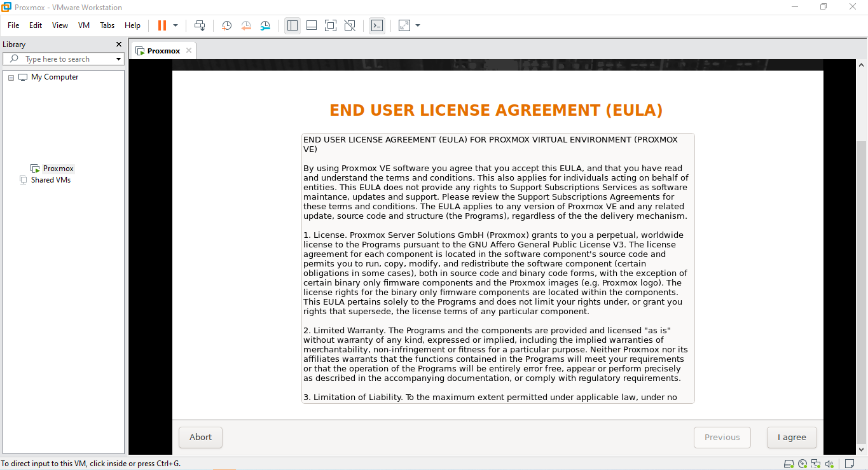The width and height of the screenshot is (868, 470).
Task: Take a snapshot of this virtual machine
Action: [x=226, y=25]
